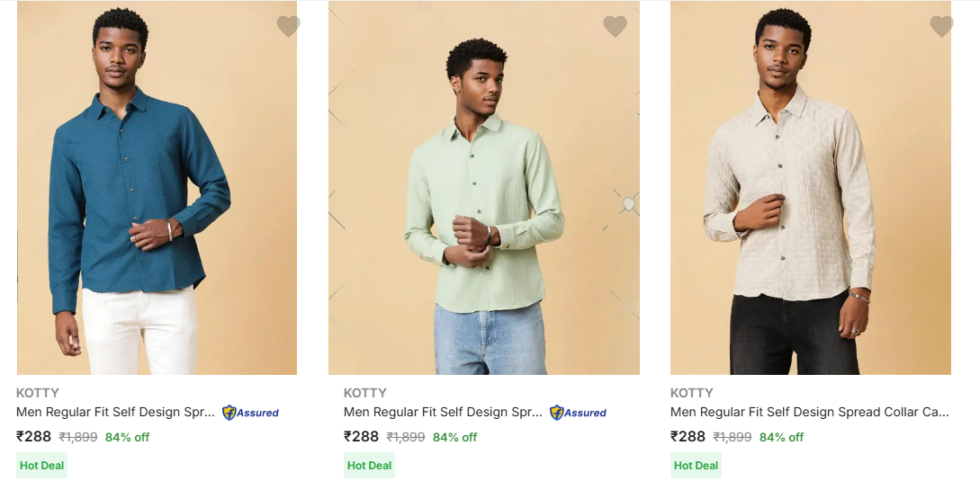Open green shirt's 'Men Regular Fit' title

point(443,413)
